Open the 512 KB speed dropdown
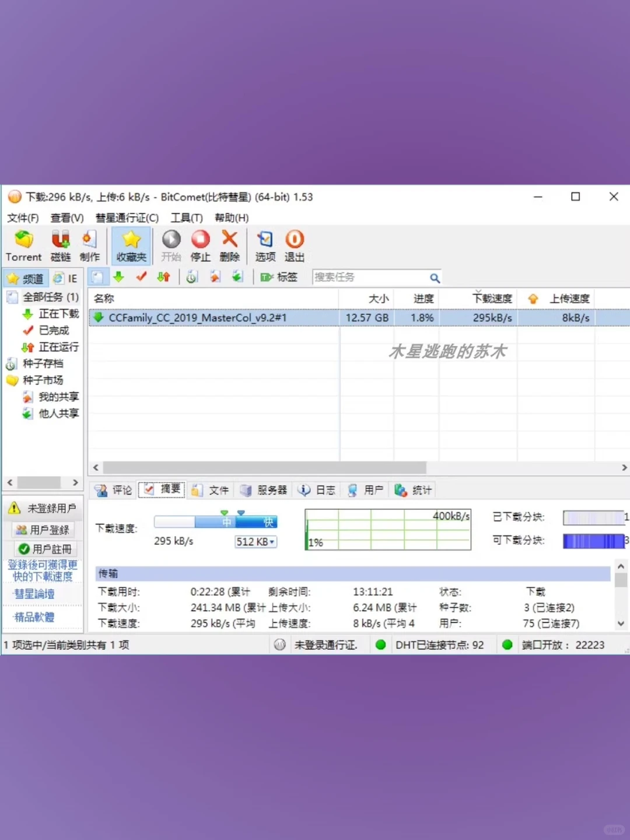 (256, 542)
